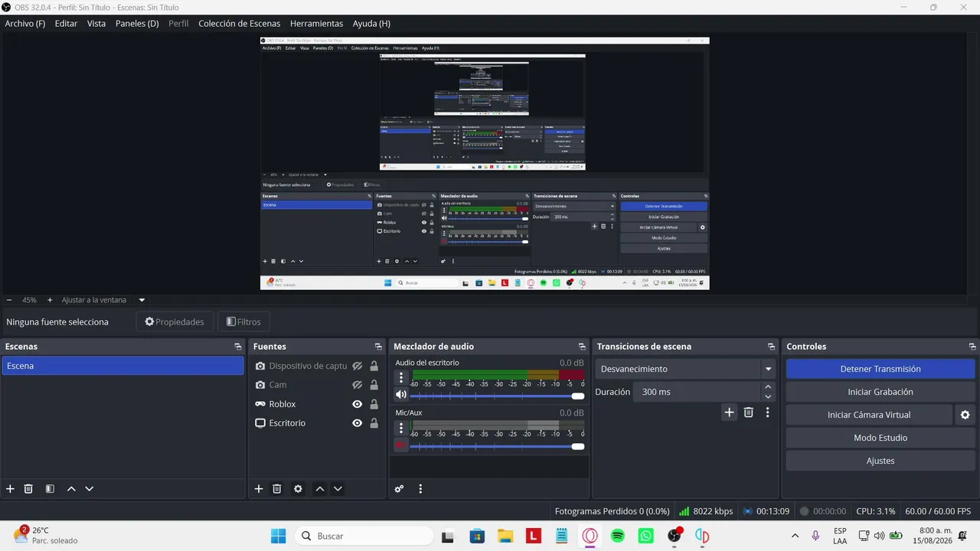This screenshot has width=980, height=551.
Task: Toggle lock on Cam source
Action: coord(374,385)
